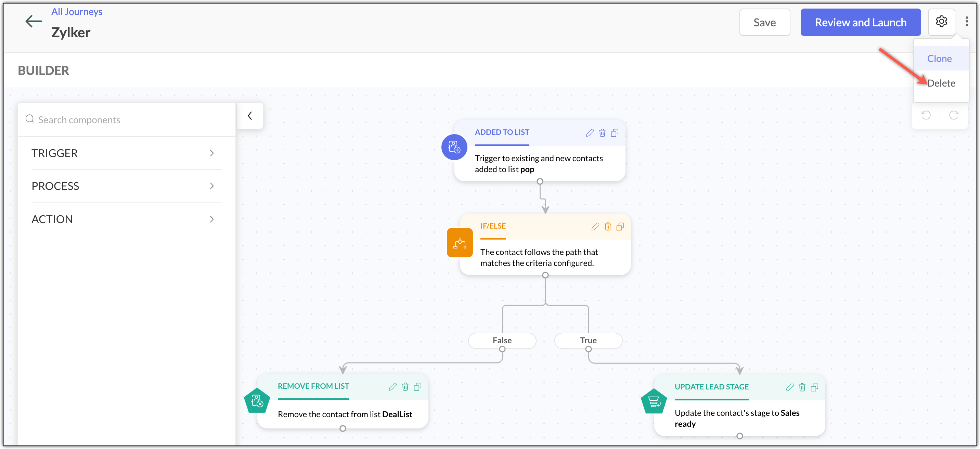Collapse the components sidebar panel
The height and width of the screenshot is (449, 980).
point(249,116)
